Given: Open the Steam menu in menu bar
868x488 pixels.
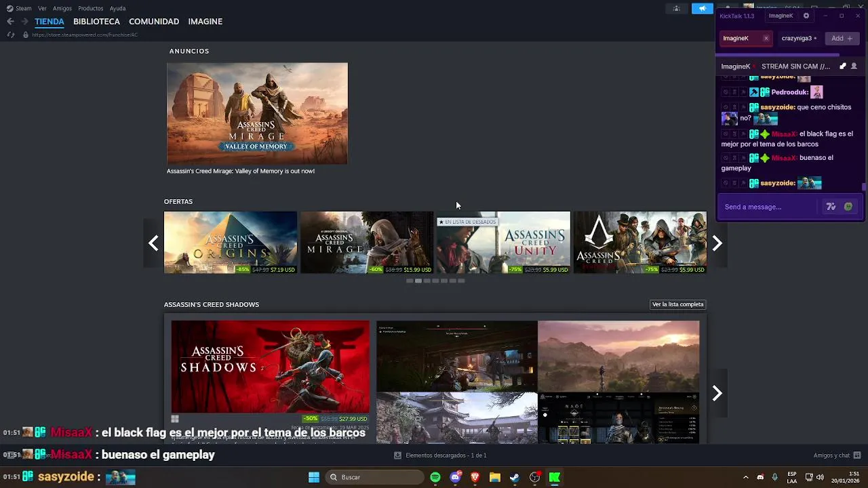Looking at the screenshot, I should click(x=20, y=8).
